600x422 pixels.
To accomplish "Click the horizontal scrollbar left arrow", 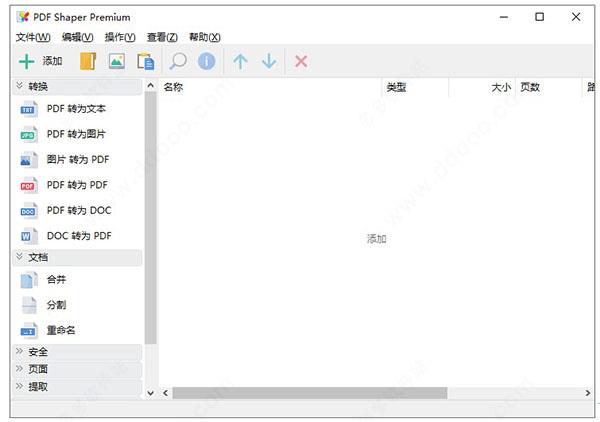I will 165,393.
